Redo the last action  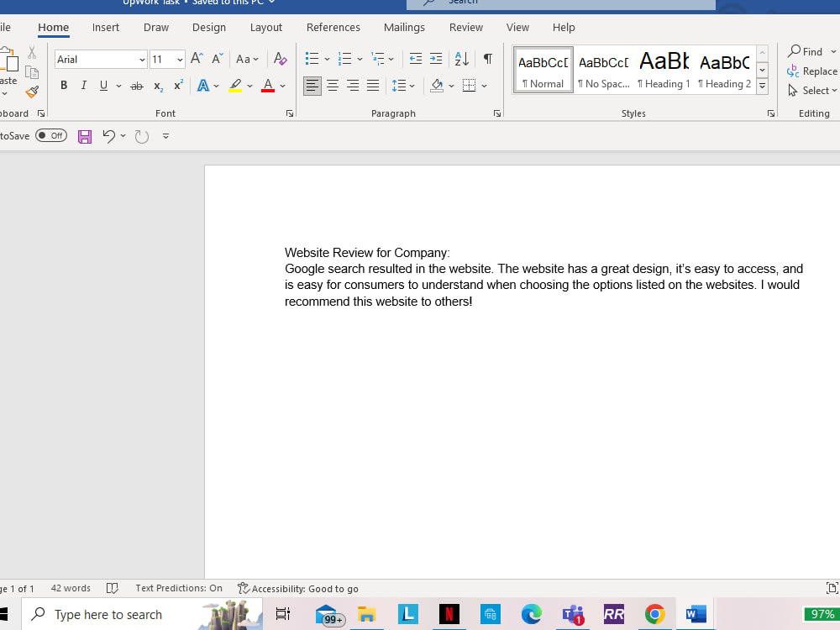141,137
